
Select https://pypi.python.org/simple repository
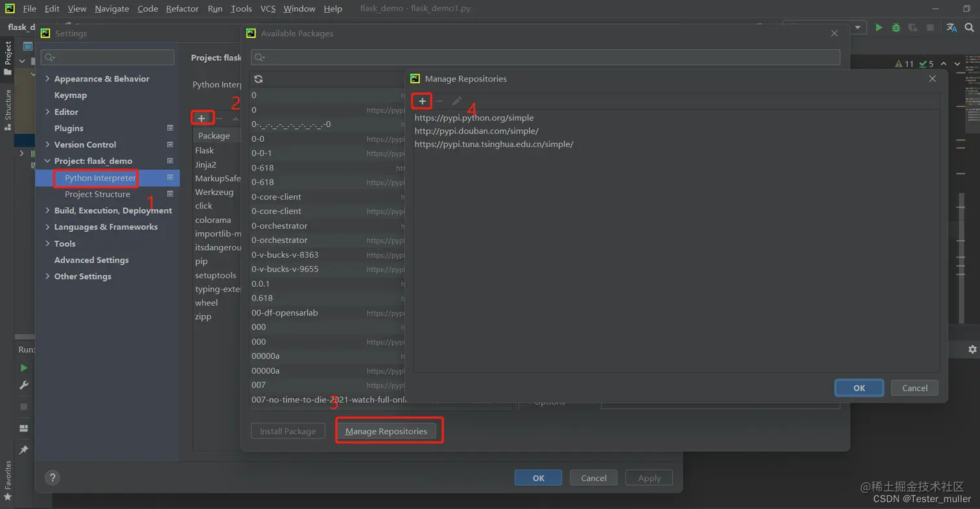coord(474,118)
